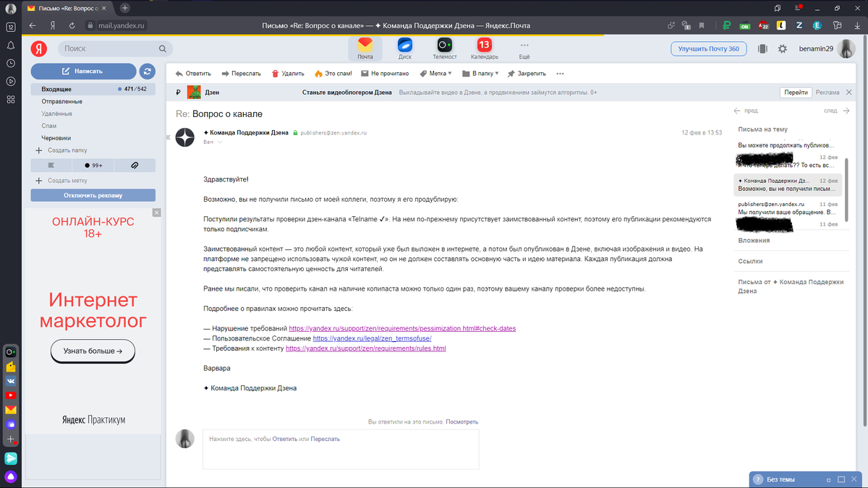Filter unread messages marked 99+

[93, 165]
